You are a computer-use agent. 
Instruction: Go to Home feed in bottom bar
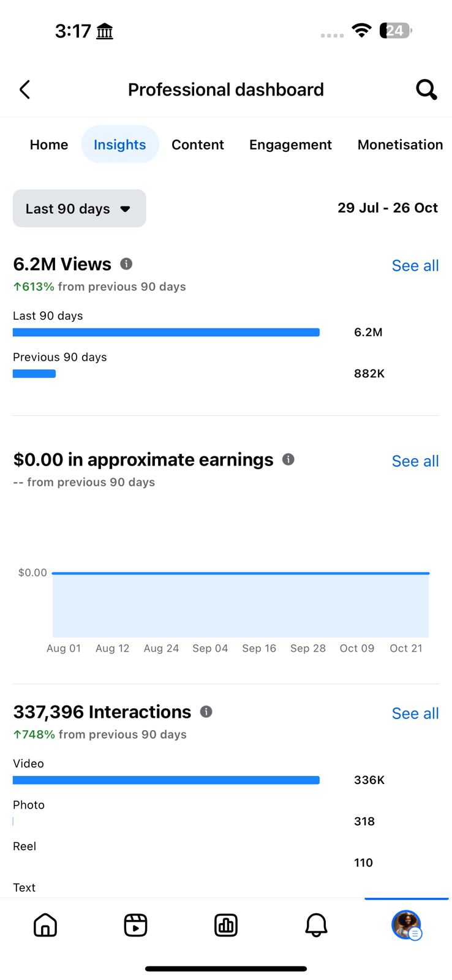point(45,925)
